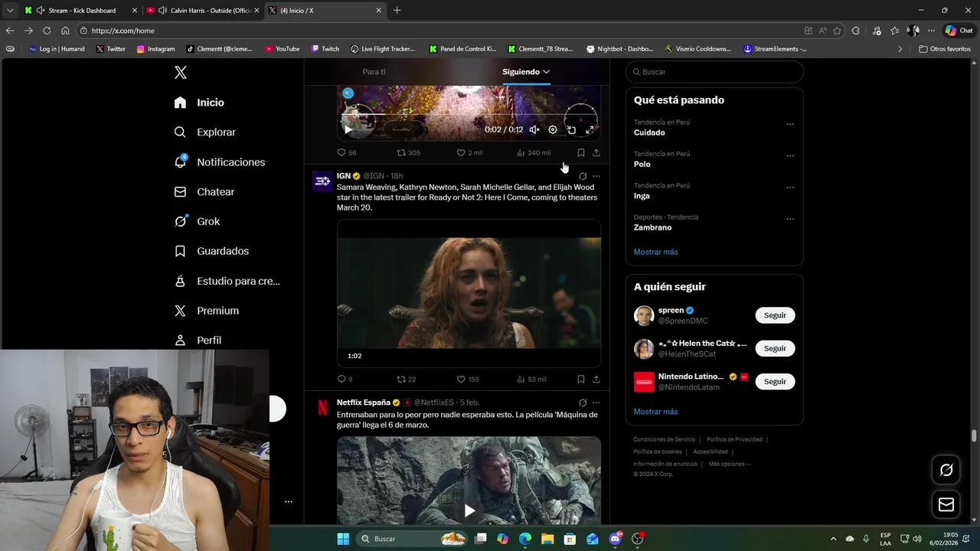Open Netflix España profile avatar
This screenshot has height=551, width=980.
pyautogui.click(x=322, y=408)
